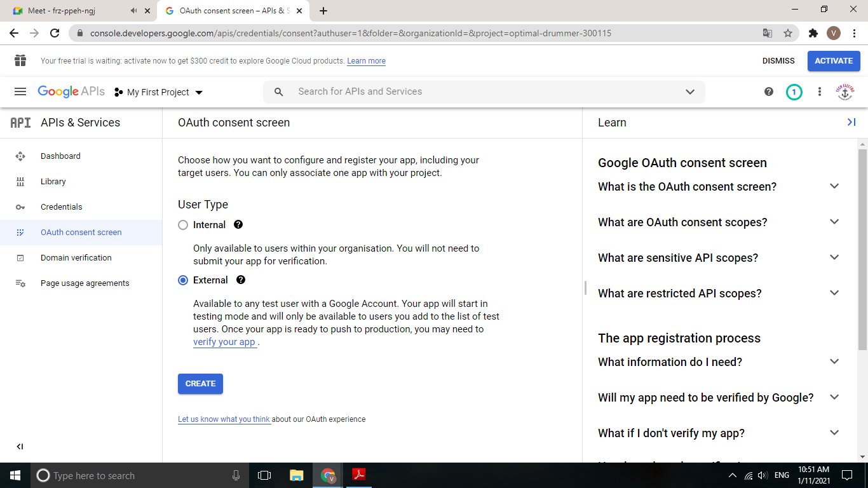Screen dimensions: 868x488
Task: Open the account avatar in console header
Action: [844, 92]
